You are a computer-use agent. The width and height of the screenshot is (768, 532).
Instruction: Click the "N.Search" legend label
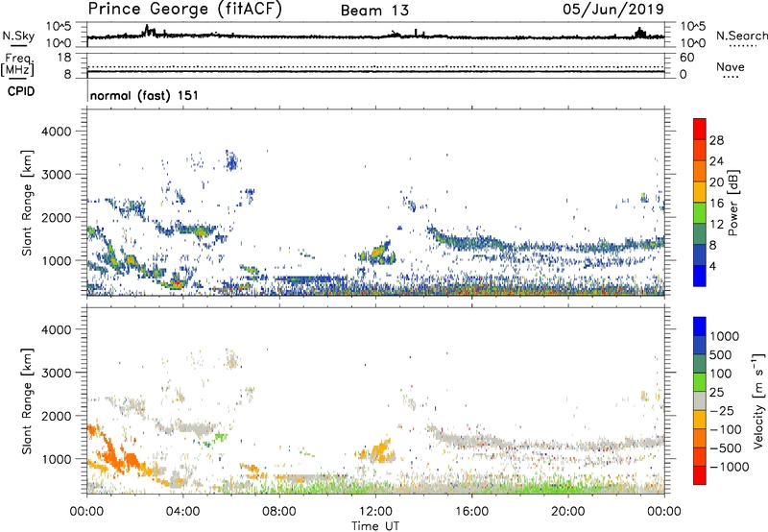click(742, 36)
